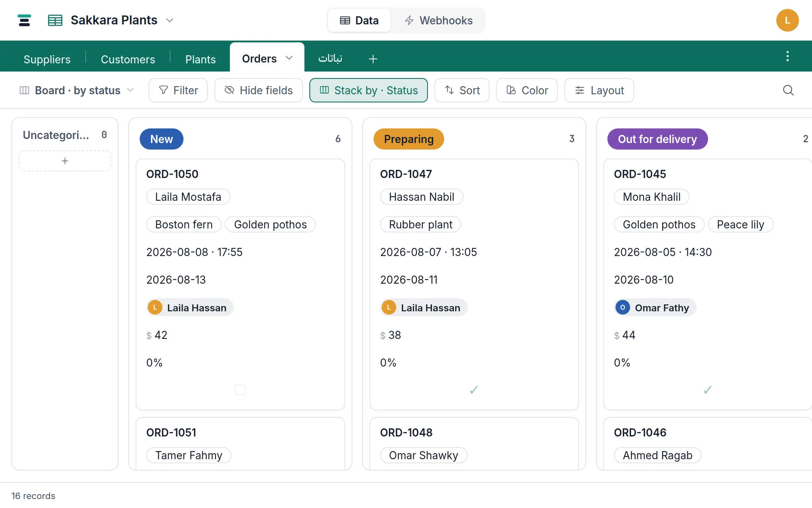Click the New status column label
The image size is (812, 508).
(162, 139)
